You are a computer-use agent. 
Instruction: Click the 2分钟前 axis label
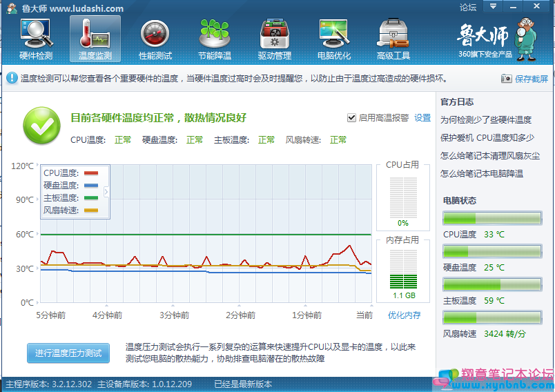(241, 315)
